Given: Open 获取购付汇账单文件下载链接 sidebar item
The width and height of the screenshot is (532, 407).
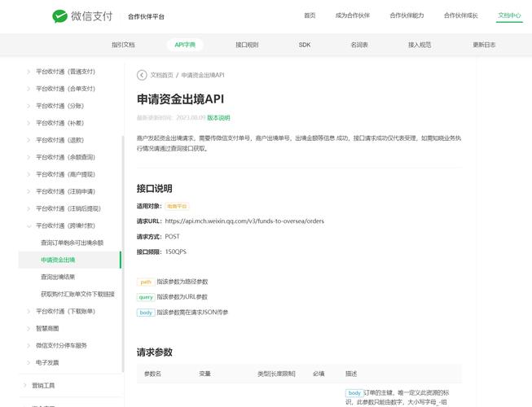Looking at the screenshot, I should point(77,294).
